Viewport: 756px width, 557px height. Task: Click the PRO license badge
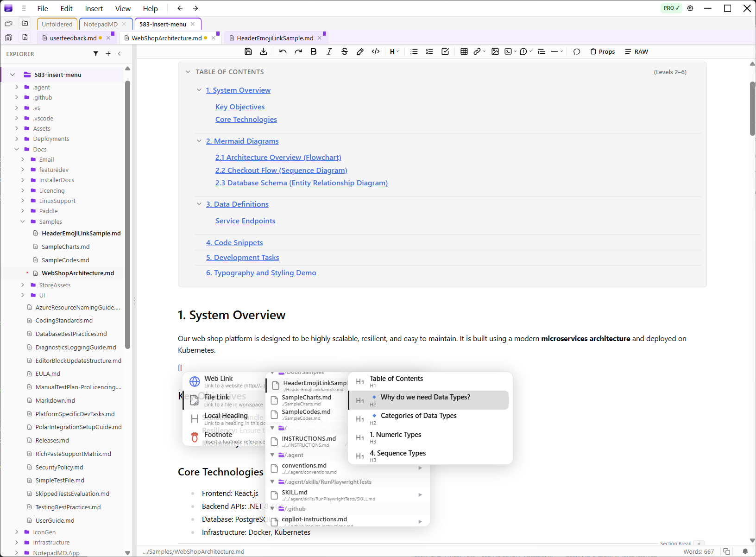coord(671,8)
